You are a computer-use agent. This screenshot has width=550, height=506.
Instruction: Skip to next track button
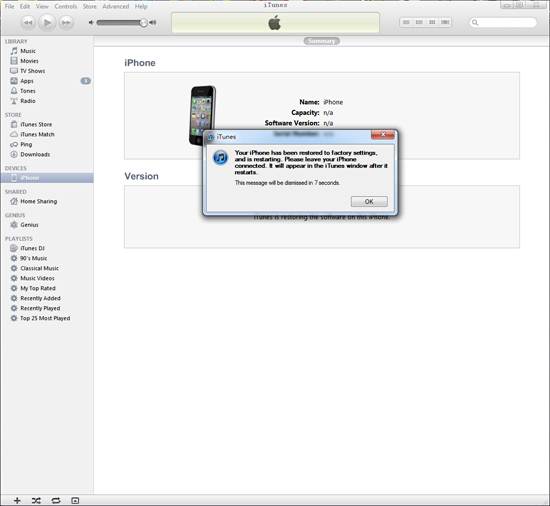coord(66,23)
